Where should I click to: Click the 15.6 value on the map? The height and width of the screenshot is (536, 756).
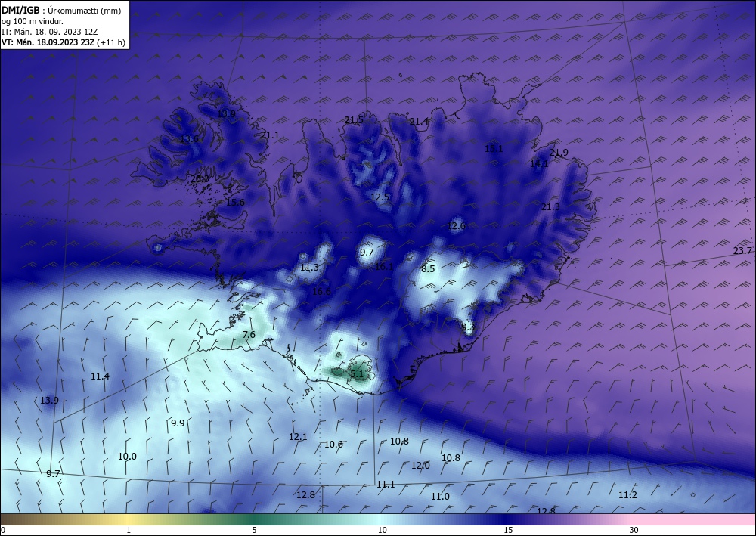click(x=235, y=203)
